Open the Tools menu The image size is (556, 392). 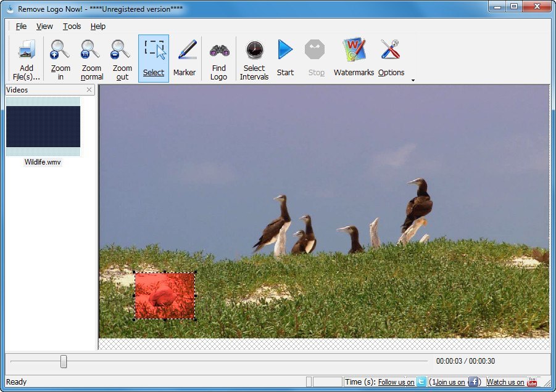pos(72,27)
